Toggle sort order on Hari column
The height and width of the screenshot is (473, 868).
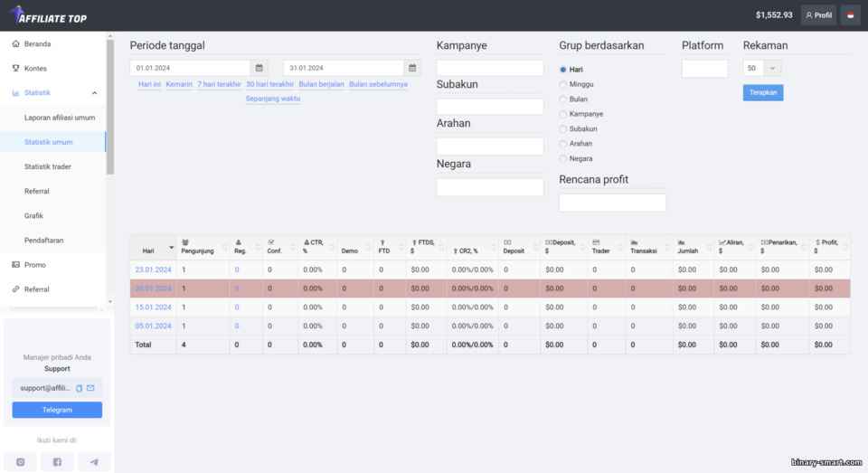[154, 247]
